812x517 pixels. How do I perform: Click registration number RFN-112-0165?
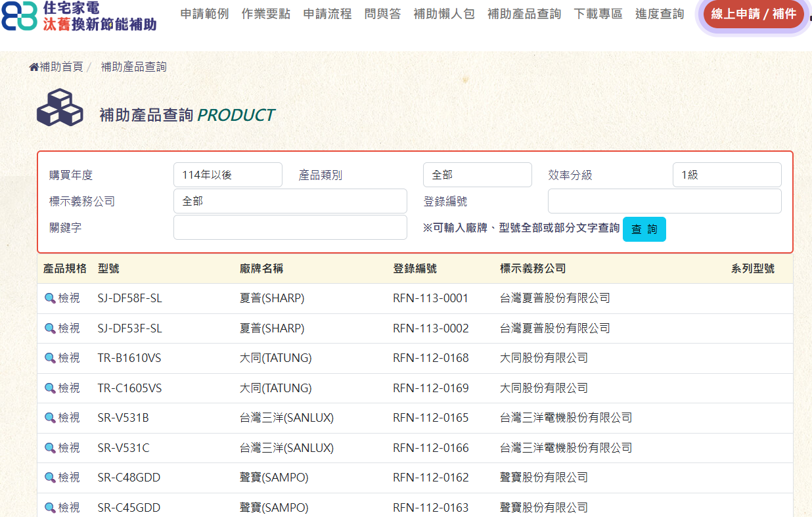tap(431, 418)
